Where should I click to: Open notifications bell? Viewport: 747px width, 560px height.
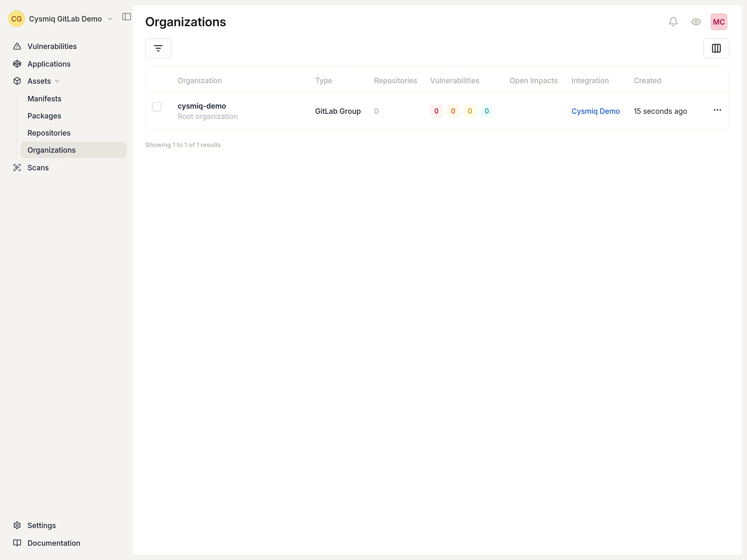[x=673, y=22]
